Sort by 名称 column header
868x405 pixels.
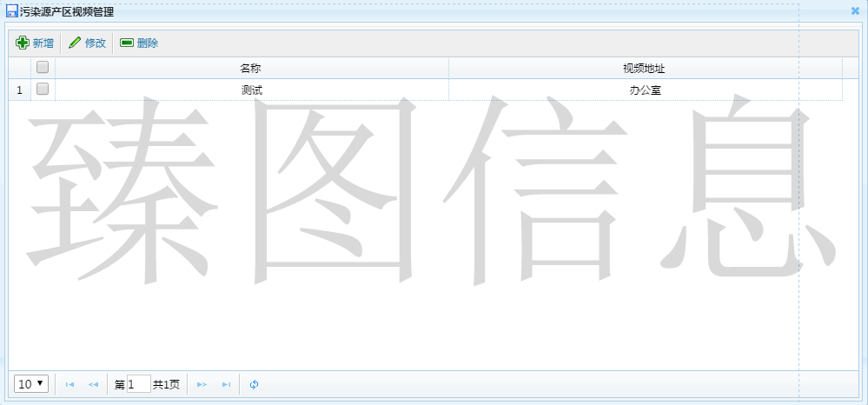click(251, 68)
